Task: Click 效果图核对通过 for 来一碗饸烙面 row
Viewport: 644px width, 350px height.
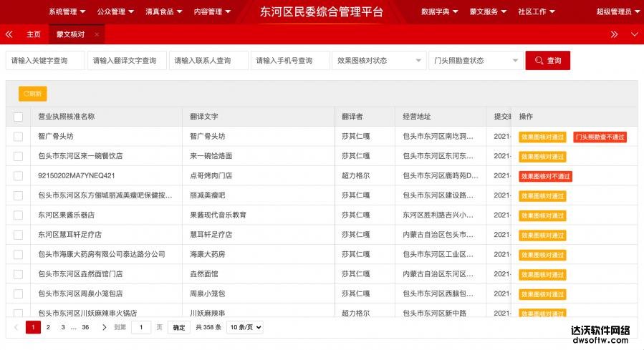Action: pos(542,157)
